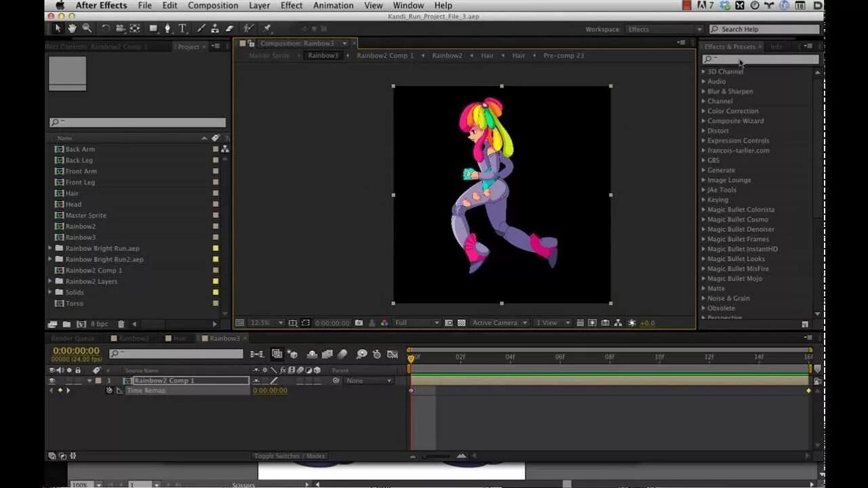Screen dimensions: 868x488
Task: Toggle hide shy layers switch
Action: pos(312,354)
